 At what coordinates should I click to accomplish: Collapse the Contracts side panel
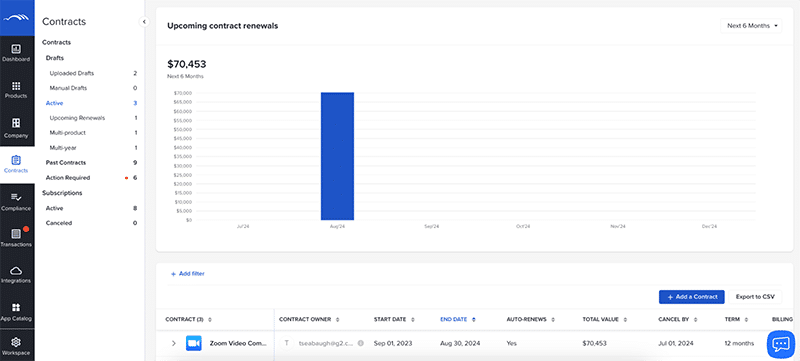pyautogui.click(x=144, y=21)
